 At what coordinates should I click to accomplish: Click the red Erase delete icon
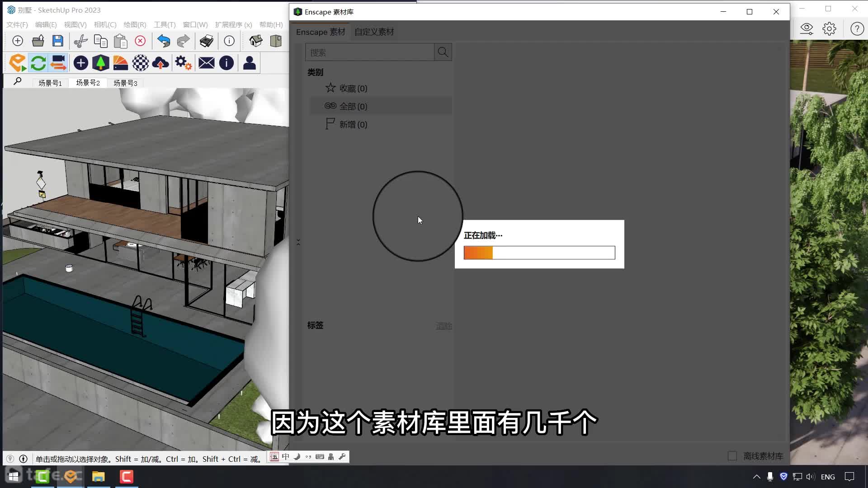coord(140,41)
